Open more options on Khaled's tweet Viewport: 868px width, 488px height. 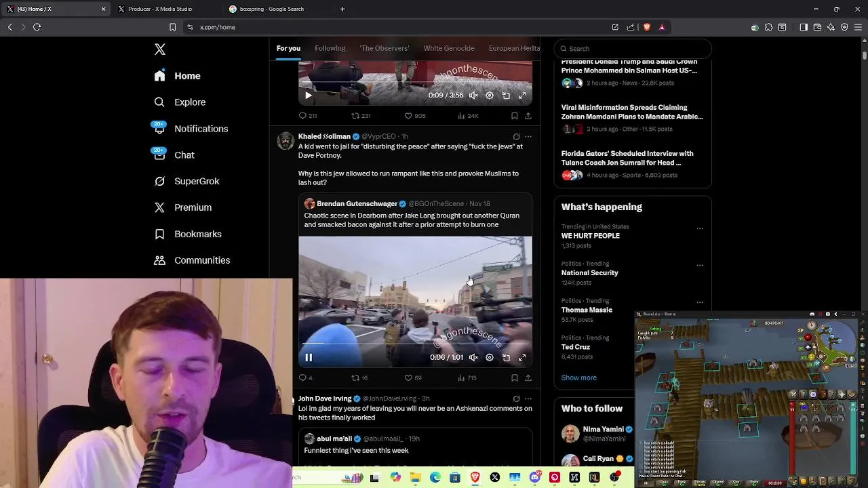[x=528, y=136]
